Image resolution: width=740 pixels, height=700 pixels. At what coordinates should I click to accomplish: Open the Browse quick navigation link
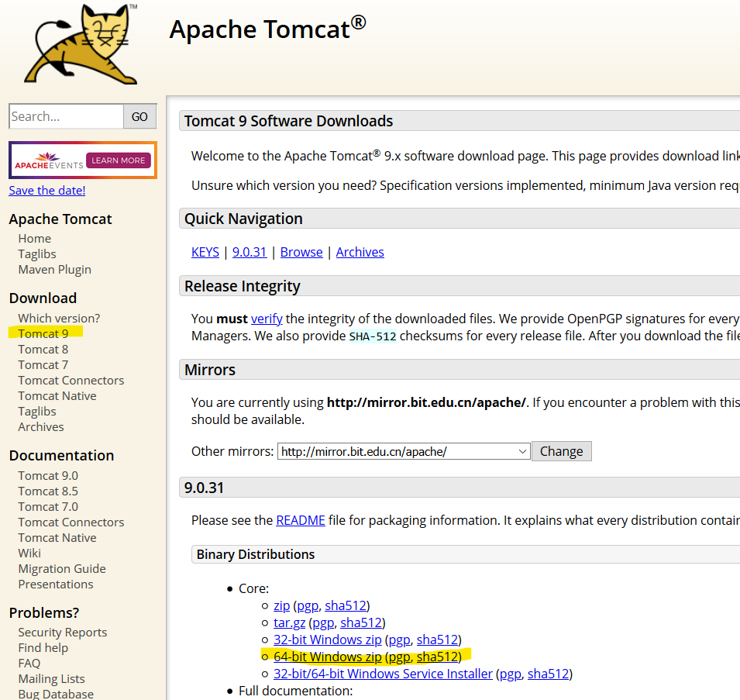(x=301, y=252)
